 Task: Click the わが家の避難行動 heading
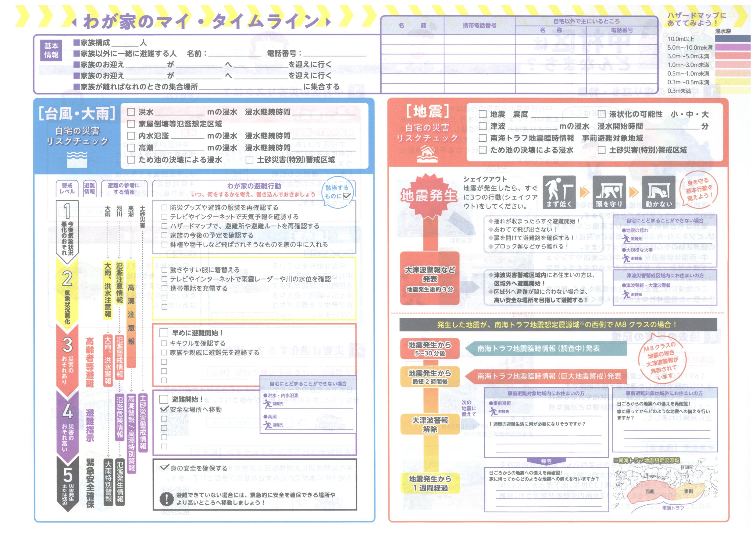click(254, 186)
